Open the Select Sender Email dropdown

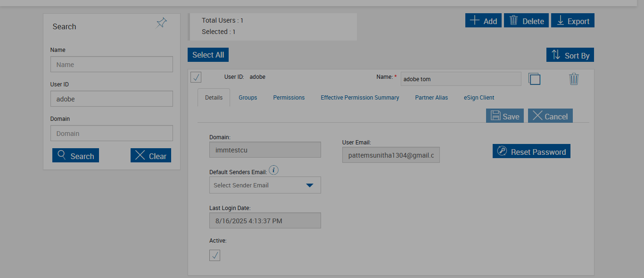(x=265, y=185)
